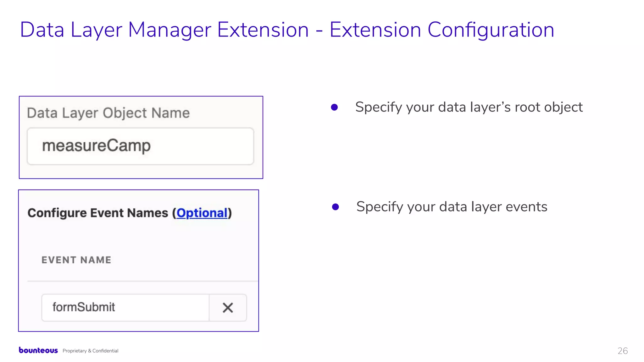Click the formSubmit event name field

[125, 308]
